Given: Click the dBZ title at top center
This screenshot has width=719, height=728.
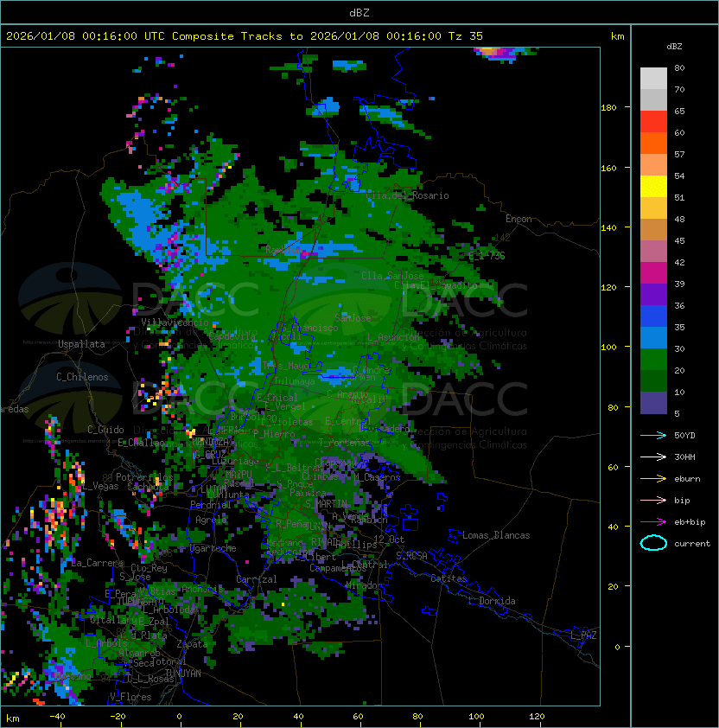Looking at the screenshot, I should (x=359, y=12).
